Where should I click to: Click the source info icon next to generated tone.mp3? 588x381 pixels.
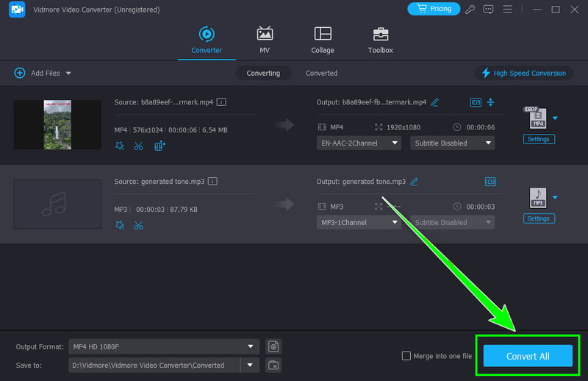(213, 181)
